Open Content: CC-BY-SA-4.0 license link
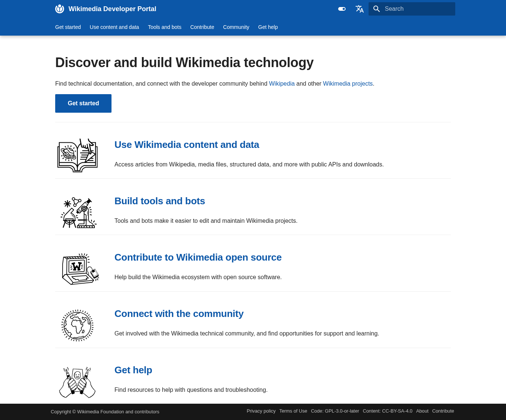506x420 pixels. [387, 411]
